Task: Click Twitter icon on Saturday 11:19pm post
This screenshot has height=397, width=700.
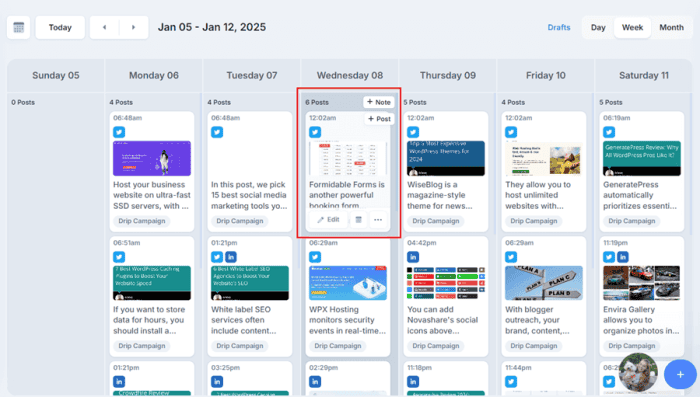Action: pyautogui.click(x=609, y=257)
